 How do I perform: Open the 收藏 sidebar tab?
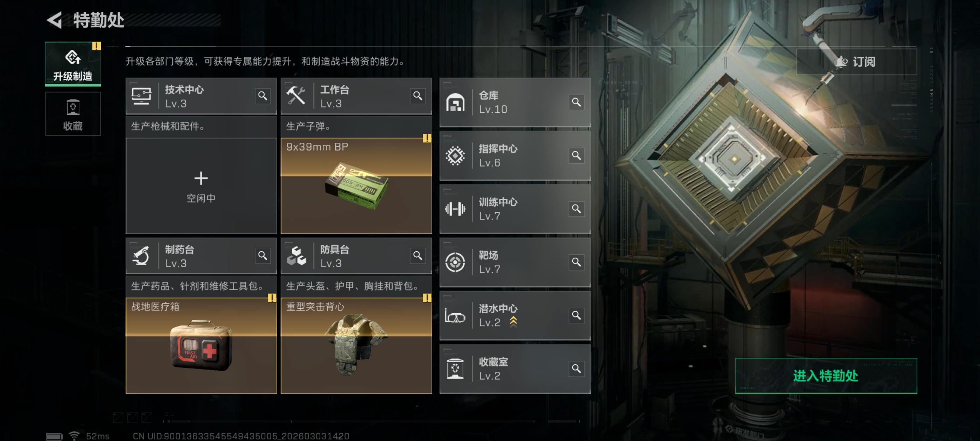(73, 114)
